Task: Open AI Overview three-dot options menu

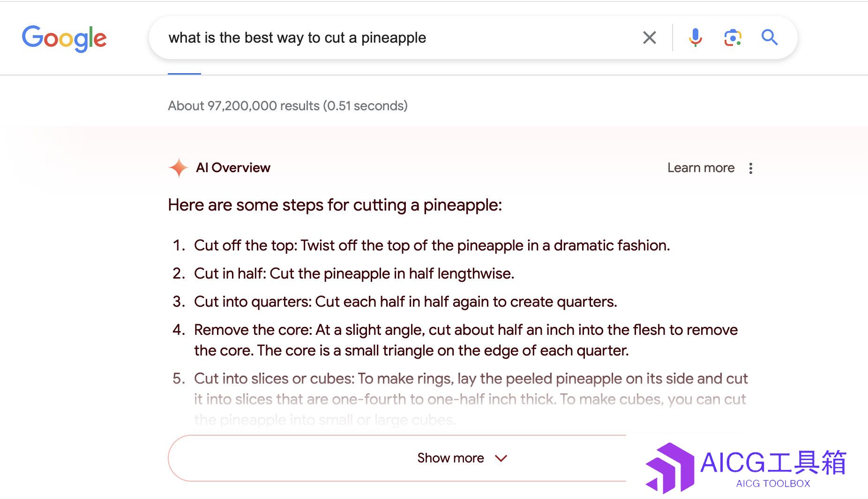Action: coord(751,168)
